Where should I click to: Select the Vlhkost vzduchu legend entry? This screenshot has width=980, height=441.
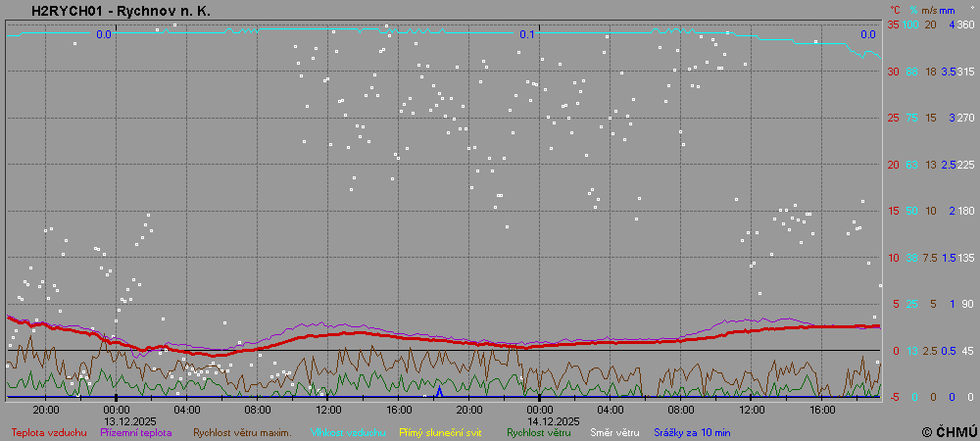(x=342, y=431)
